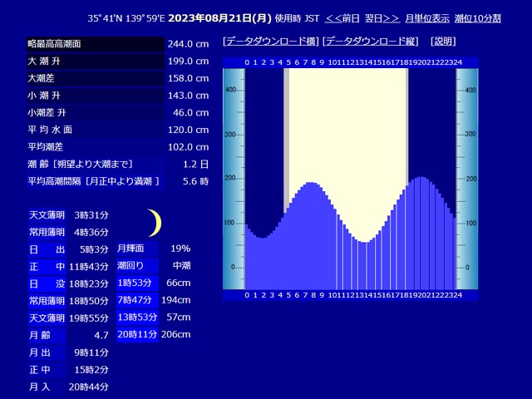Image resolution: width=532 pixels, height=399 pixels.
Task: Go to next day link 翌日>>
Action: (382, 18)
